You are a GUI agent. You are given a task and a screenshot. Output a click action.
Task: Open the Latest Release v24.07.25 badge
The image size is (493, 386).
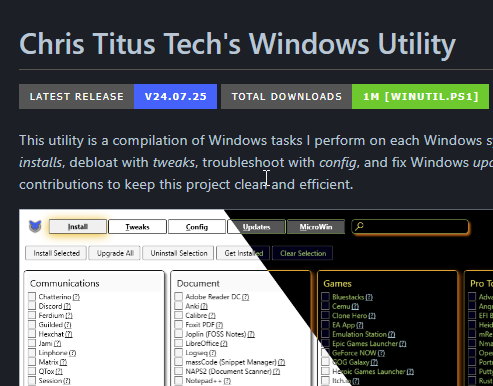click(118, 97)
